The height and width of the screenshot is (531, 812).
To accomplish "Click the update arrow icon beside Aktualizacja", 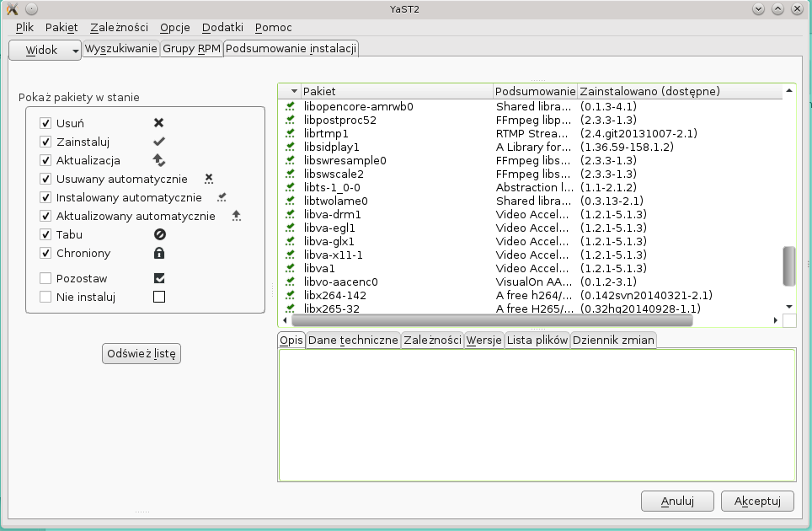I will pos(158,160).
